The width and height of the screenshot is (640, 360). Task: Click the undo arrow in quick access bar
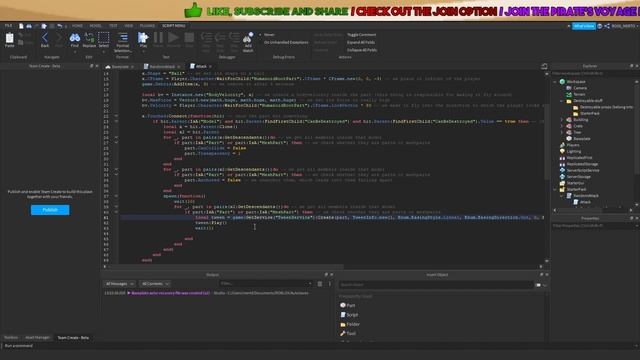coord(60,26)
